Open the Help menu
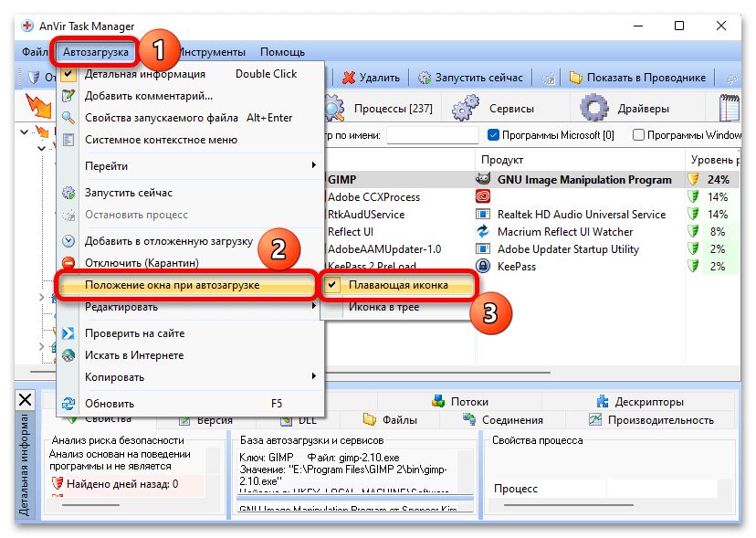The image size is (756, 538). click(282, 52)
